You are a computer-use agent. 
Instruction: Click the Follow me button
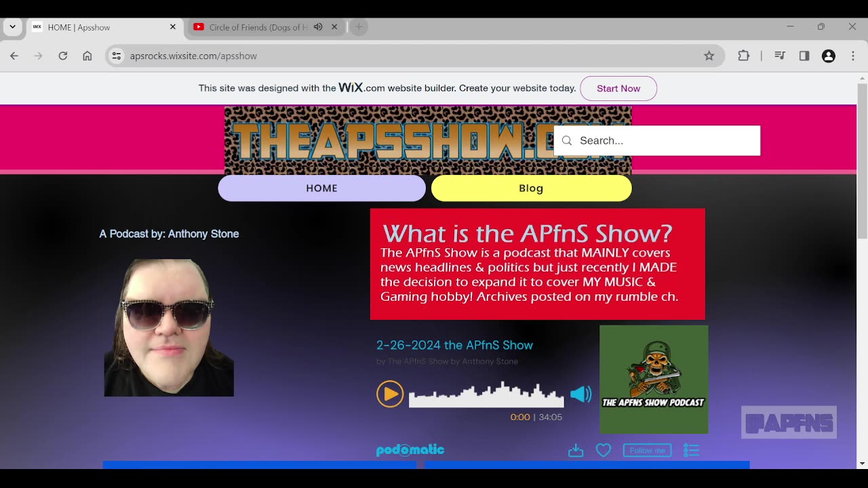pyautogui.click(x=648, y=450)
